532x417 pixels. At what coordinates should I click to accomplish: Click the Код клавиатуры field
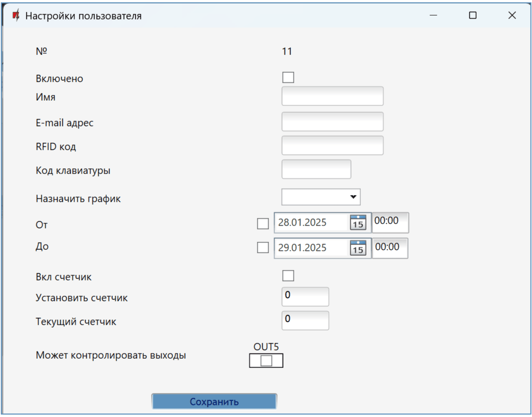coord(316,169)
